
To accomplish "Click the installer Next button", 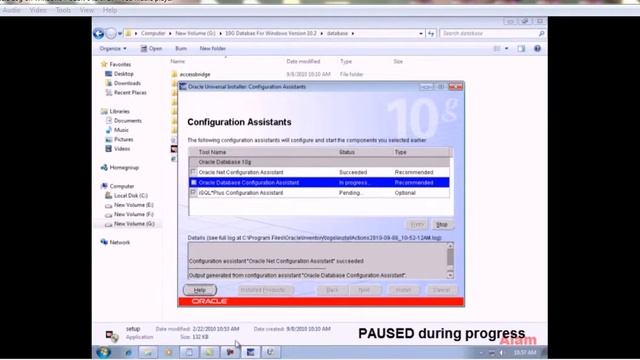I will click(364, 290).
